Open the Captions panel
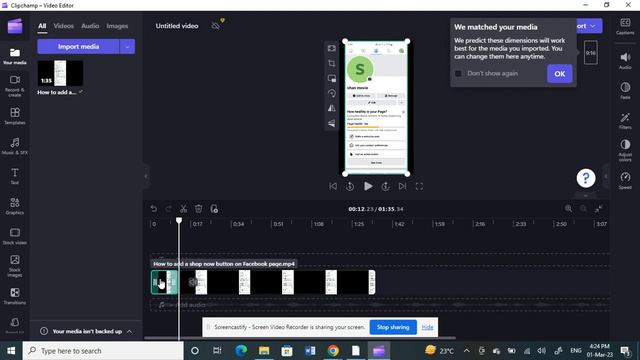Image resolution: width=640 pixels, height=360 pixels. tap(625, 26)
